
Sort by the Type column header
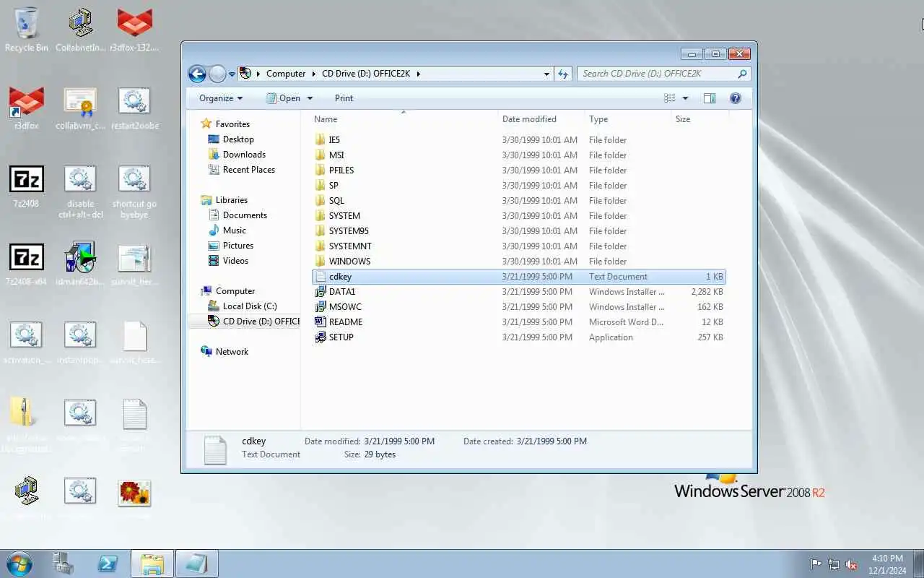tap(627, 119)
